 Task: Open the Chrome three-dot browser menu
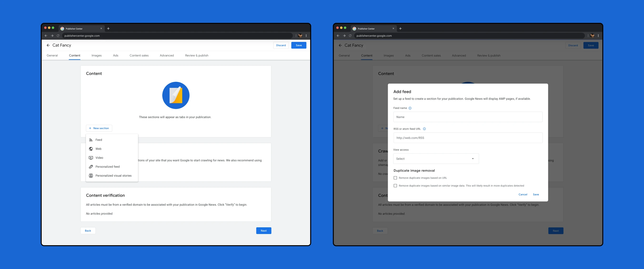pyautogui.click(x=306, y=35)
